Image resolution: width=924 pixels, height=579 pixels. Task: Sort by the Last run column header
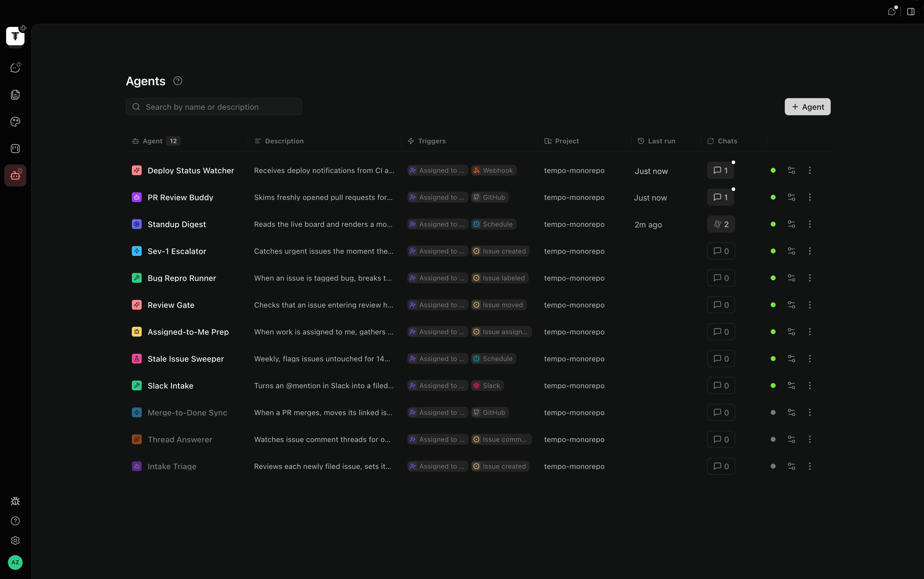pos(656,141)
